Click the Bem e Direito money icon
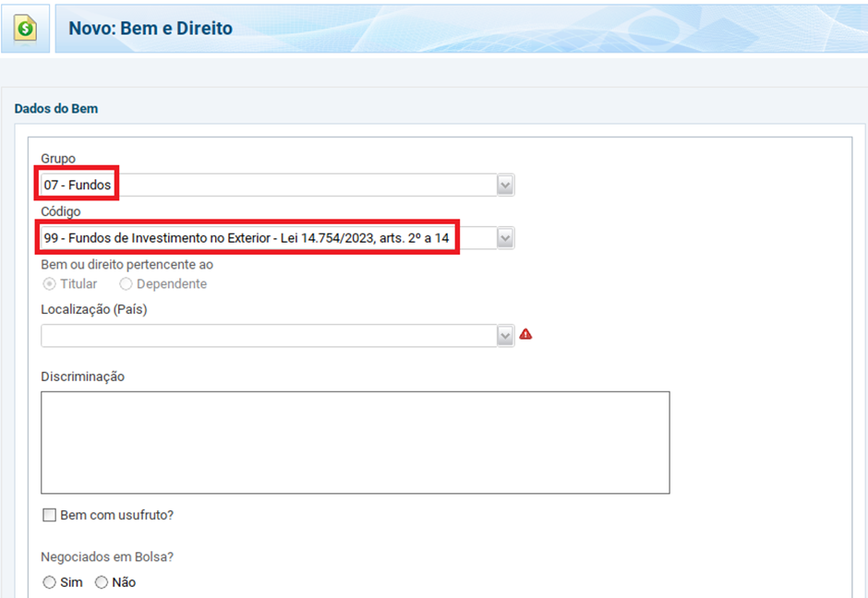The height and width of the screenshot is (598, 868). point(25,29)
